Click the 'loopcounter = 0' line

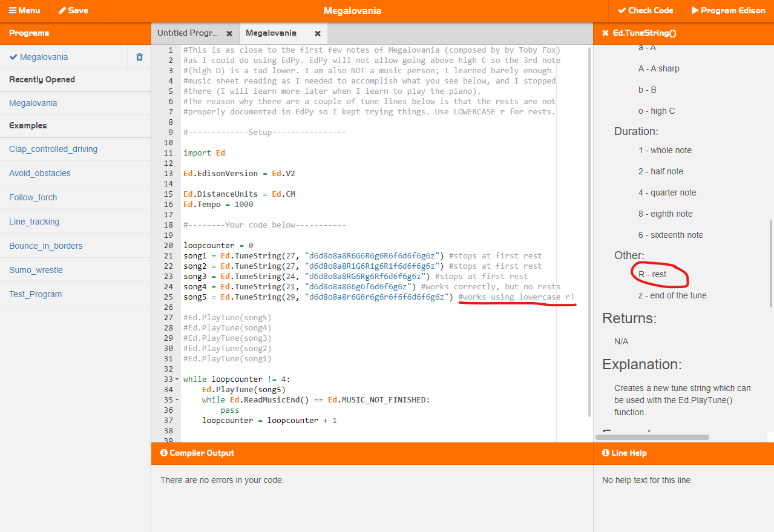click(x=218, y=246)
